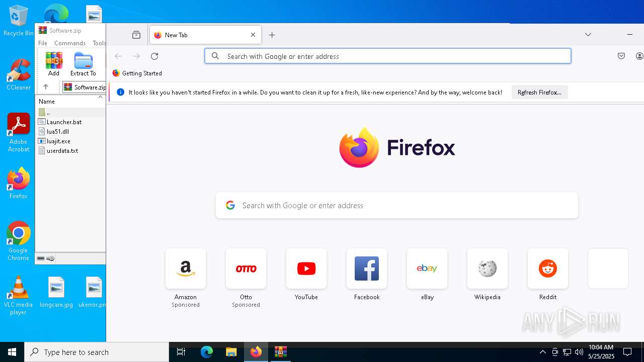Focus the center Google search box

tap(397, 205)
